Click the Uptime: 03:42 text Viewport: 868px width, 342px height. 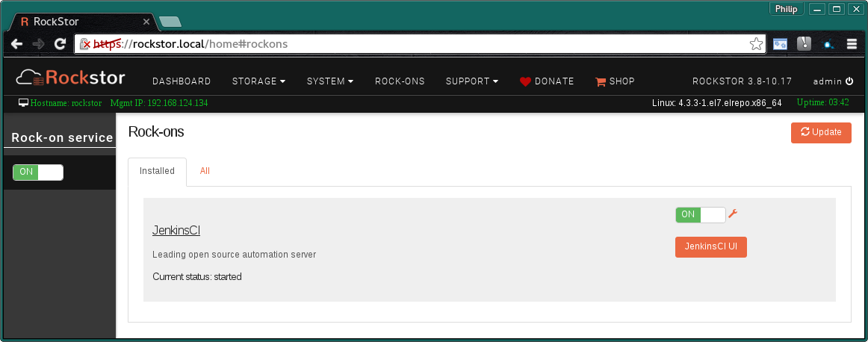coord(822,102)
